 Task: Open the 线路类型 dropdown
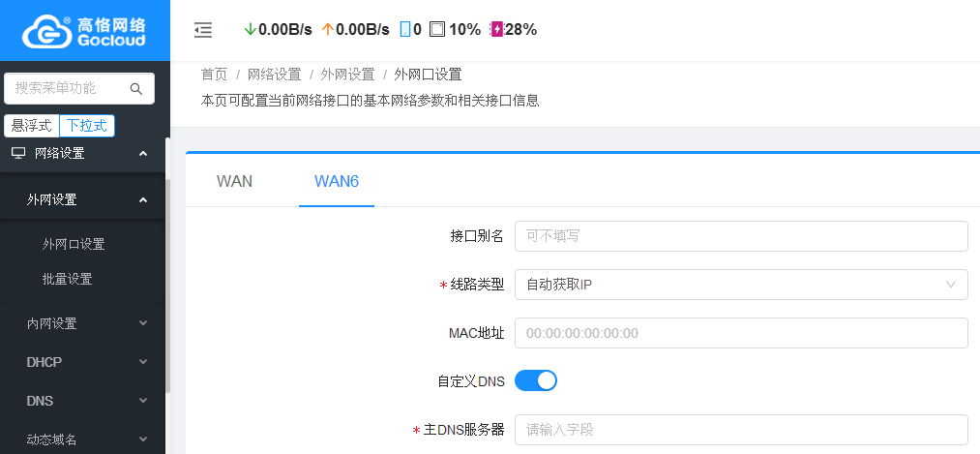741,285
